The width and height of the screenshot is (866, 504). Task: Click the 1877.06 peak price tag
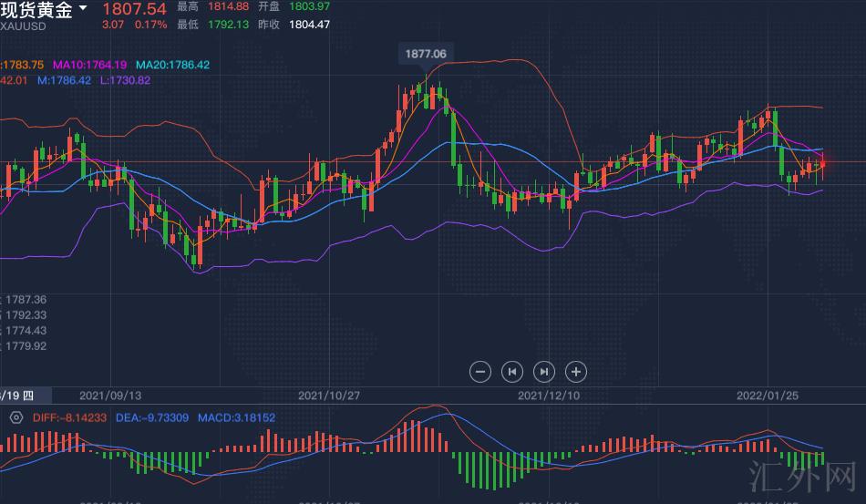coord(426,55)
